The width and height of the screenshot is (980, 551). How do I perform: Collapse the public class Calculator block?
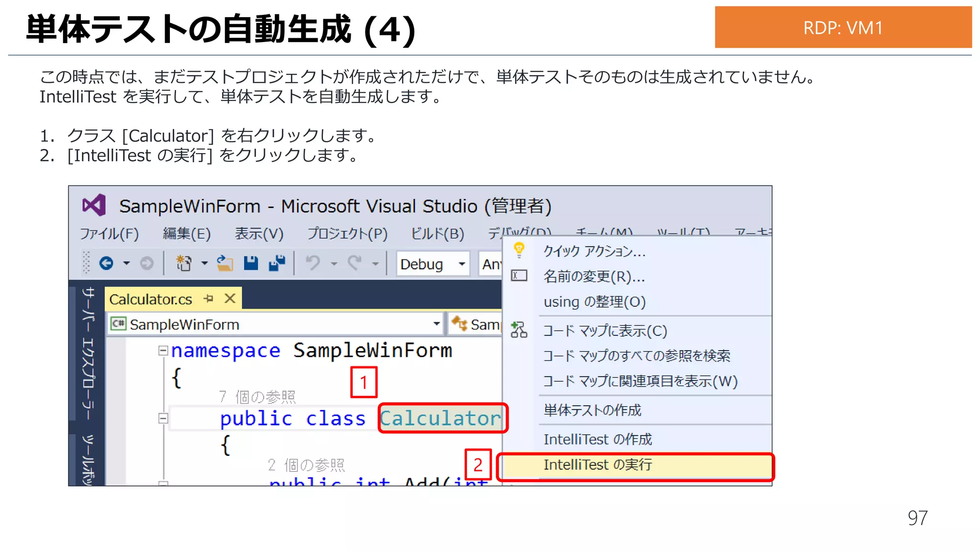(163, 419)
